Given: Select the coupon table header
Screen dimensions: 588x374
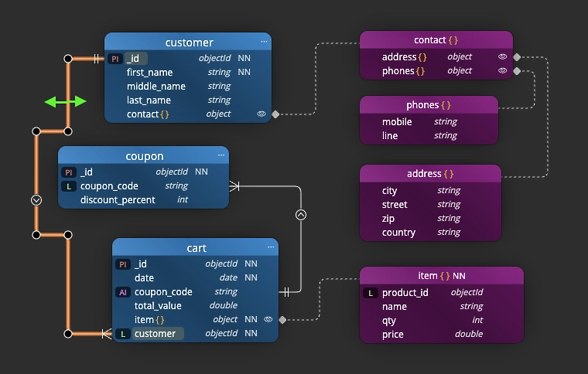Looking at the screenshot, I should [144, 155].
